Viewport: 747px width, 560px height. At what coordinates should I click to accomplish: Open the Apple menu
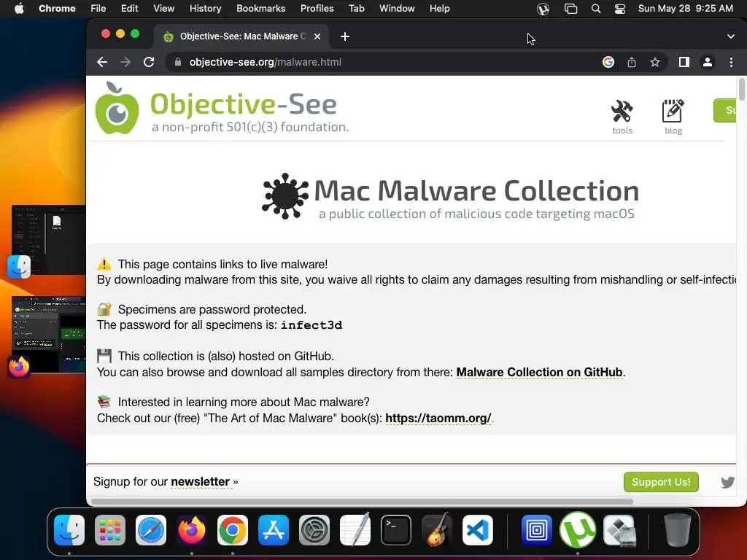coord(19,8)
